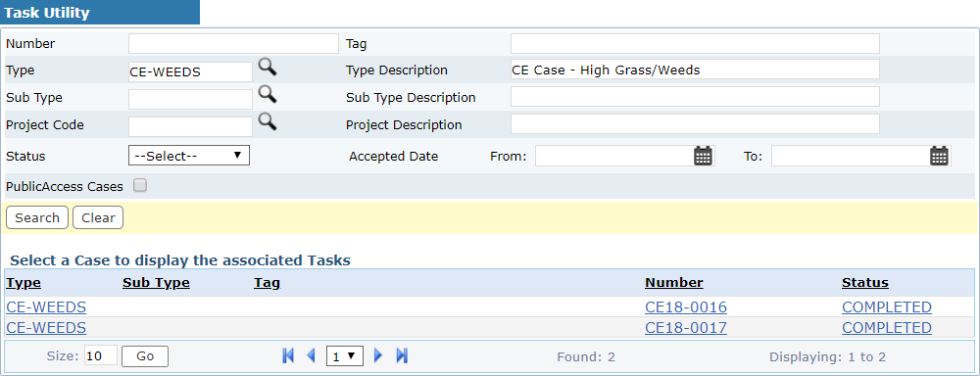Open case number CE18-0016
Screen dimensions: 980x376
tap(686, 306)
